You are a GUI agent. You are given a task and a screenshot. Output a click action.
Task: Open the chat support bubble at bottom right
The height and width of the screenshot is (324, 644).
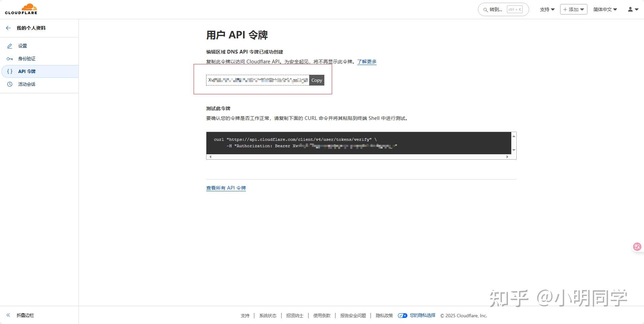coord(637,247)
